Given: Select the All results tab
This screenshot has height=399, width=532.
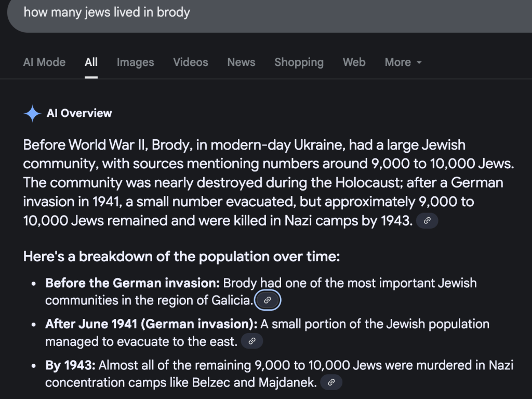Looking at the screenshot, I should [x=91, y=62].
